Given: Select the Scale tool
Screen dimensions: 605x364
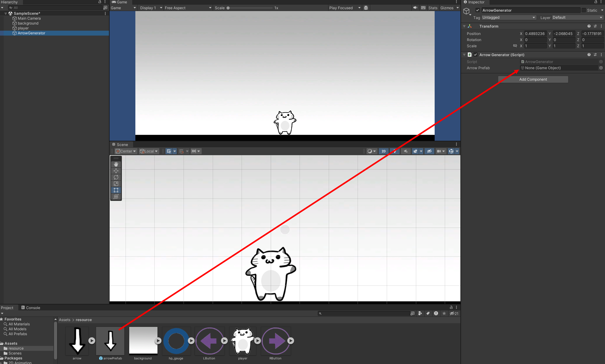Looking at the screenshot, I should click(x=116, y=184).
